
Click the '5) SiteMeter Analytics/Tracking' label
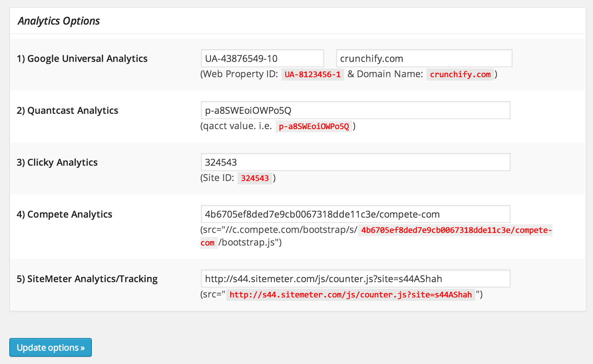pyautogui.click(x=87, y=279)
